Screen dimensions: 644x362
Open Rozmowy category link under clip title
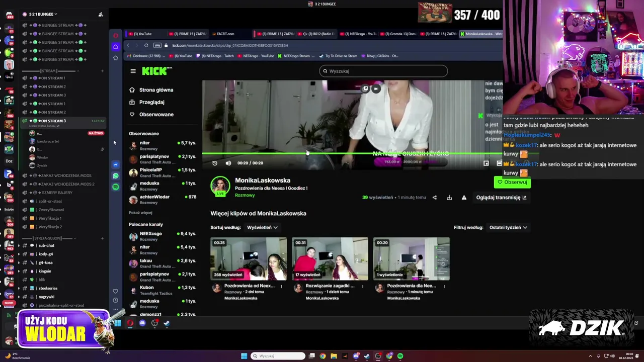[x=245, y=195]
